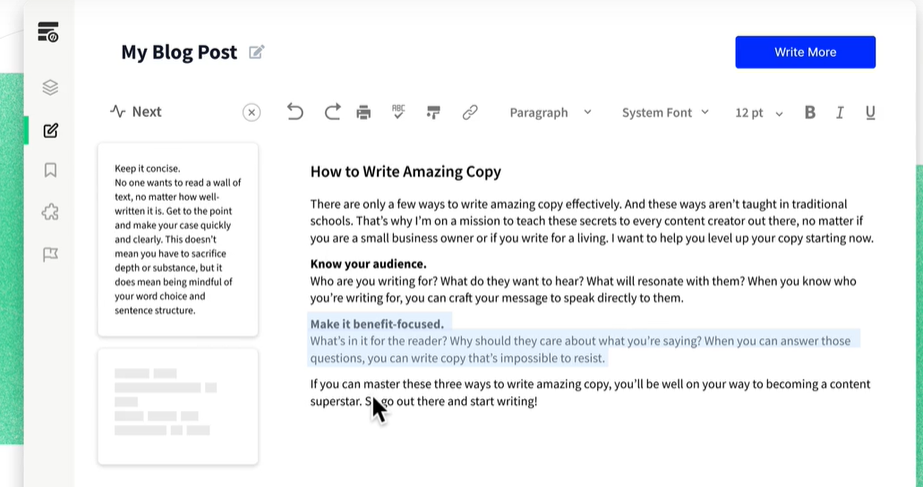
Task: Click the paragraph starting 'Who are you writing for?'
Action: click(x=583, y=290)
